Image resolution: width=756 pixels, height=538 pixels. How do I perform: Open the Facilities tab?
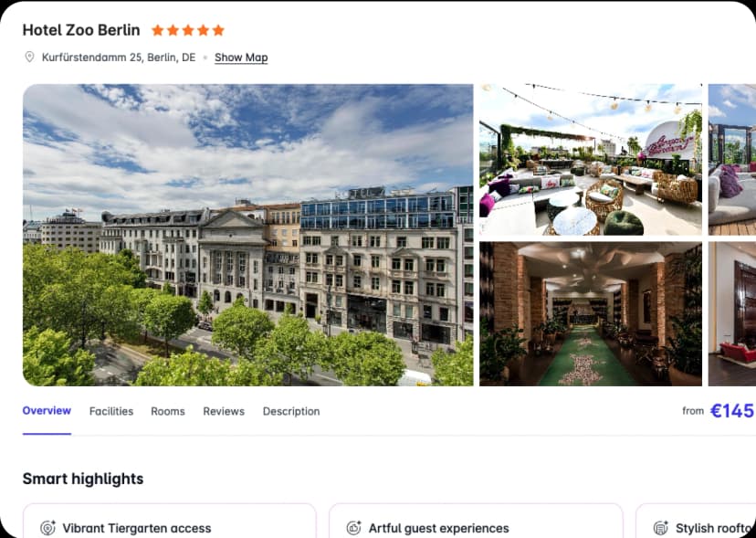[x=111, y=411]
